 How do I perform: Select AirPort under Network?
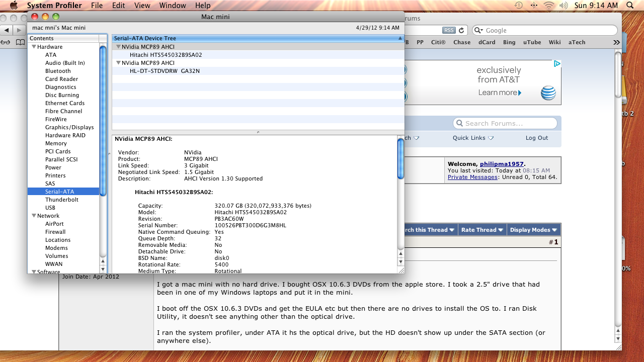coord(54,224)
